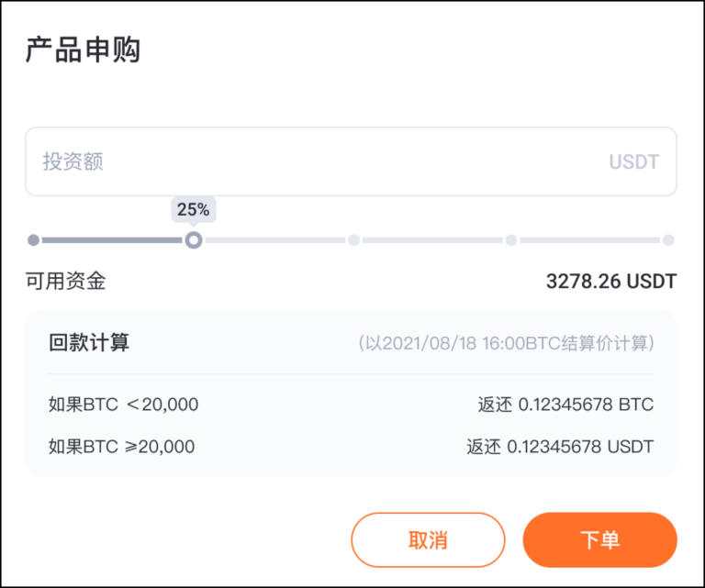Click the 返还 0.12345678 USDT return value
Image resolution: width=705 pixels, height=588 pixels.
tap(560, 447)
